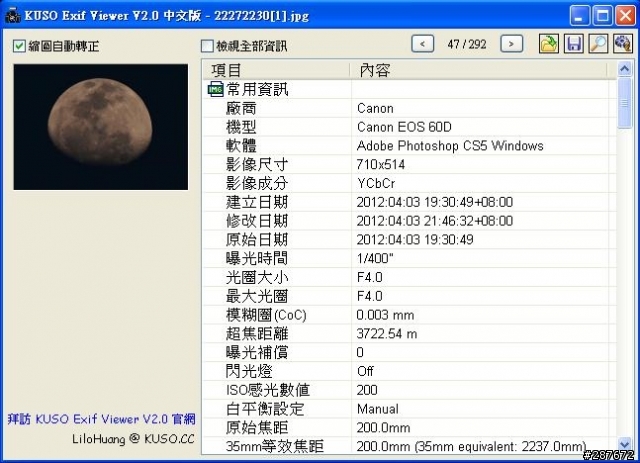Screen dimensions: 640x463
Task: Select the ISO感光數值 row label
Action: coord(268,390)
